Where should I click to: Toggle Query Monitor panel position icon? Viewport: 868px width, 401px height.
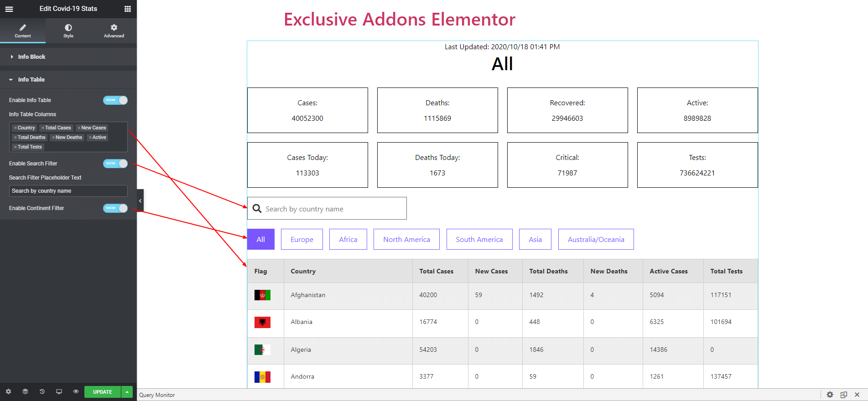[x=843, y=395]
